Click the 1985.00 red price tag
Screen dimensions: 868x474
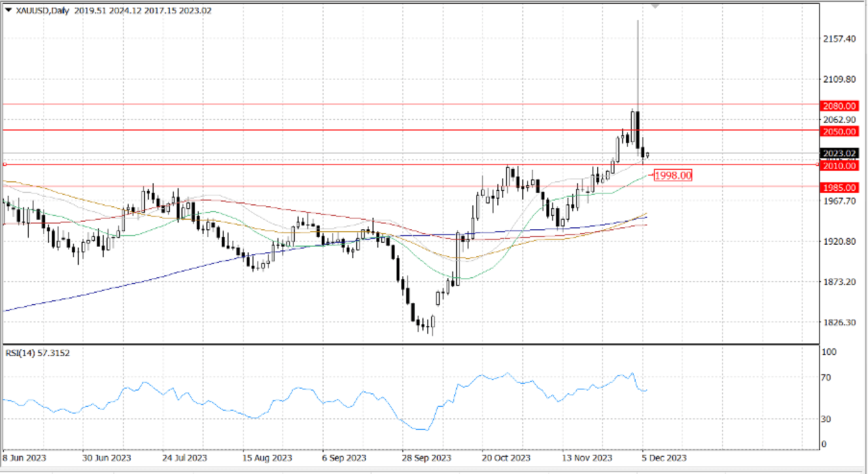click(x=839, y=188)
